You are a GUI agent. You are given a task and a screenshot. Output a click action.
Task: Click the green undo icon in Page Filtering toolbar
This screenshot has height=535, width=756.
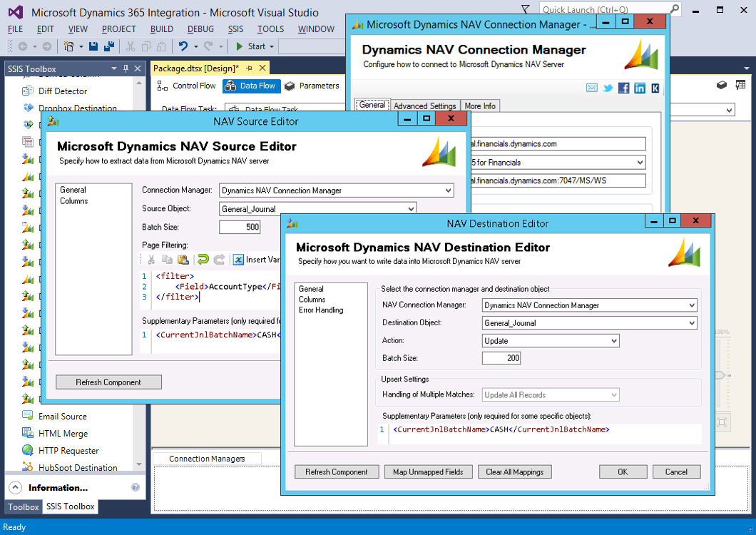(x=203, y=260)
